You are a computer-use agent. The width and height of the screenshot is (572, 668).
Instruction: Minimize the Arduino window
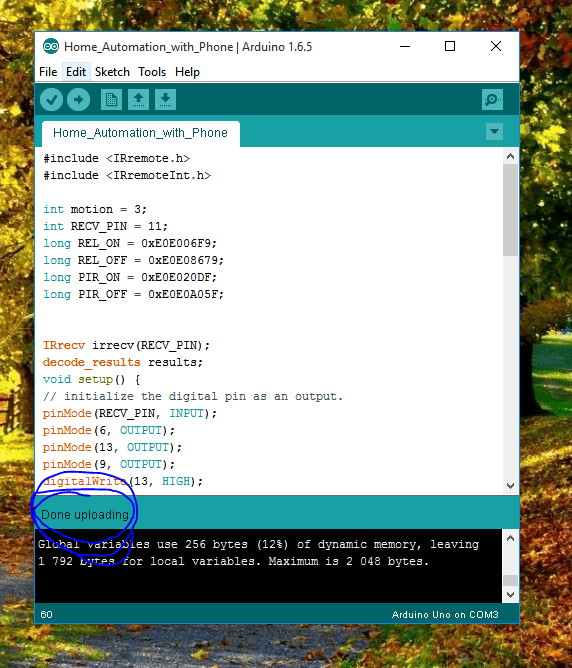click(x=405, y=46)
